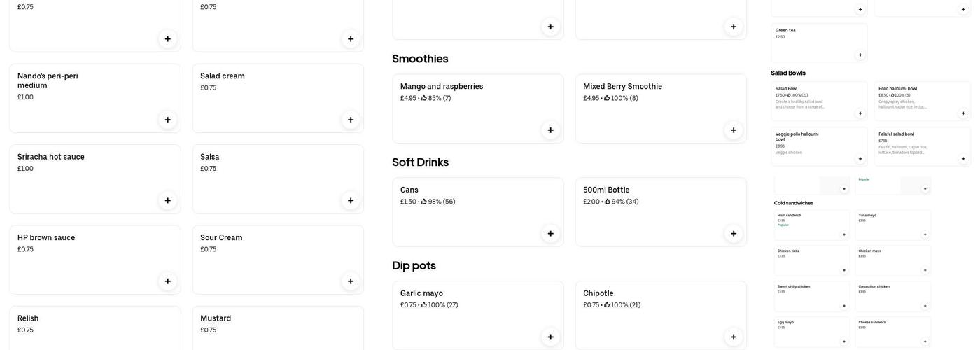This screenshot has height=350, width=980.
Task: Add Mixed Berry Smoothie to order
Action: pyautogui.click(x=734, y=130)
